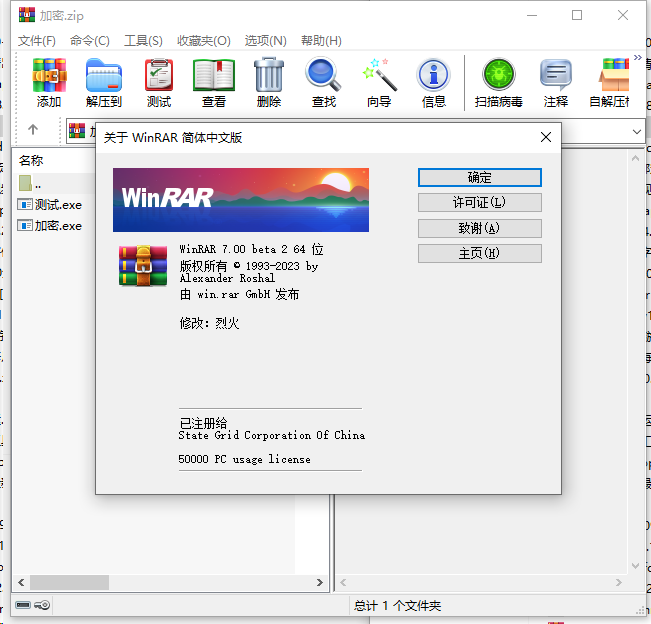This screenshot has width=651, height=624.
Task: Open the Find (查找) magnifier tool
Action: pyautogui.click(x=323, y=82)
